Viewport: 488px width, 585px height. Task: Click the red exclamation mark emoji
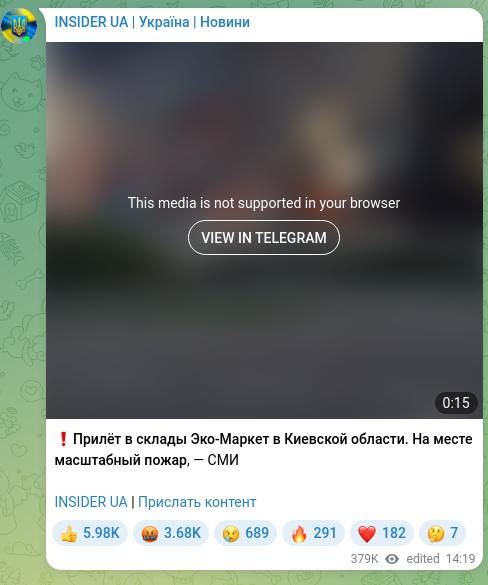click(63, 439)
